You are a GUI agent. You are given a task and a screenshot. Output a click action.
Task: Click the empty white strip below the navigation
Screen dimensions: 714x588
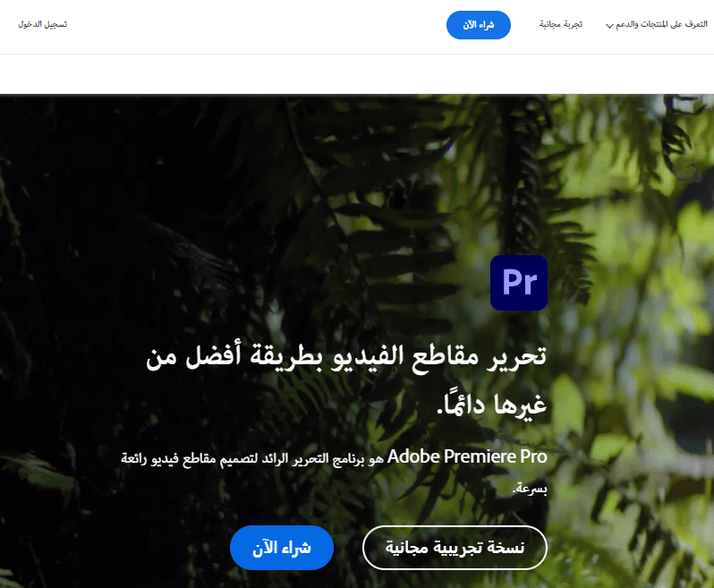coord(357,74)
